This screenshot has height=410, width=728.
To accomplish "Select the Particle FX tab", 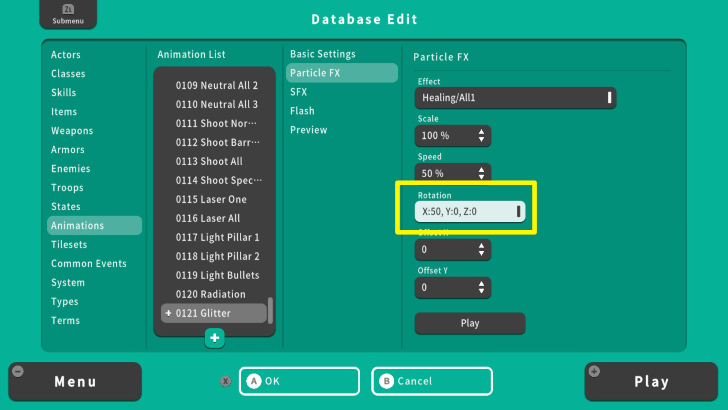I will coord(342,73).
